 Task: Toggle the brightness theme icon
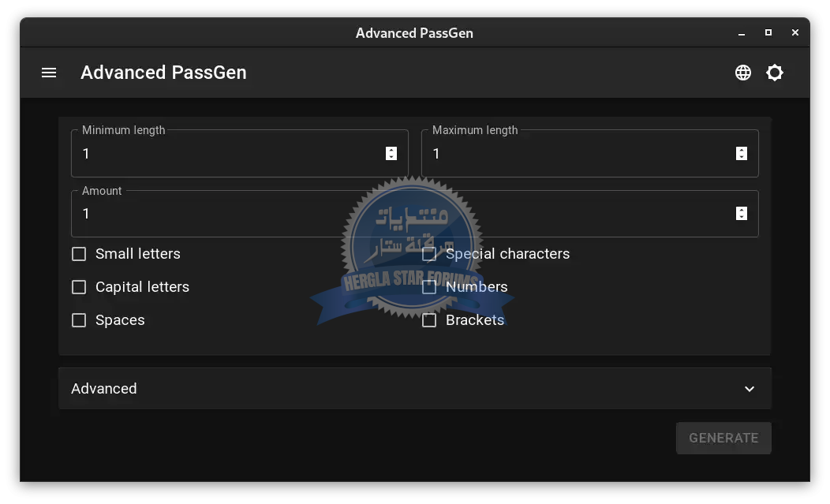[x=775, y=73]
